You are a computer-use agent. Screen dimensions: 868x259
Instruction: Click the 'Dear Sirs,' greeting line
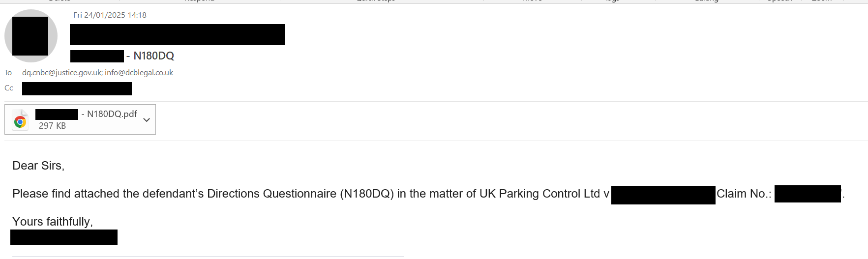(38, 166)
